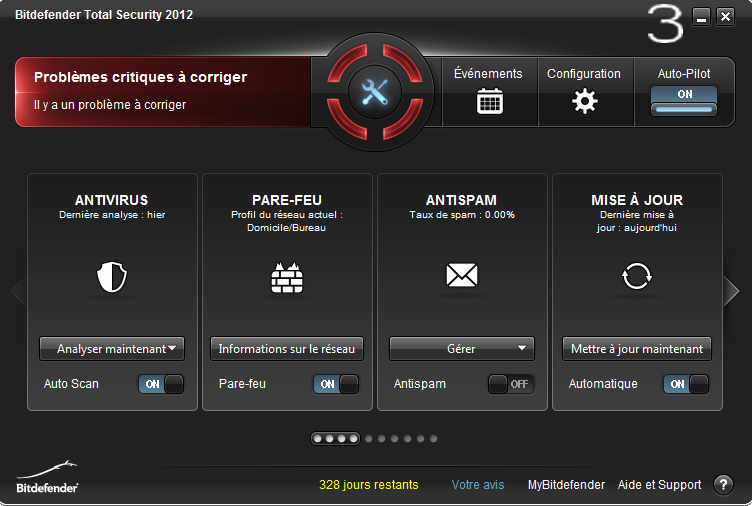Open the Aide et Support link
Screen dimensions: 752x506
(x=659, y=485)
